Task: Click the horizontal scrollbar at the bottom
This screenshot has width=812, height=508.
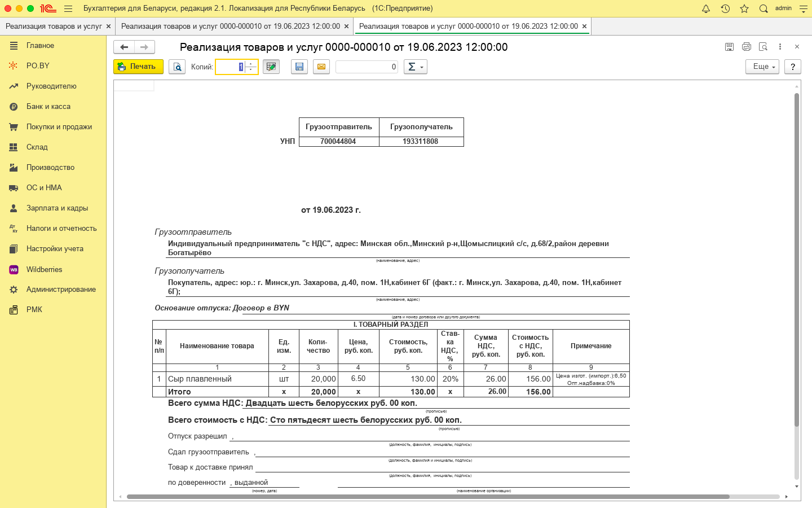Action: (x=427, y=497)
